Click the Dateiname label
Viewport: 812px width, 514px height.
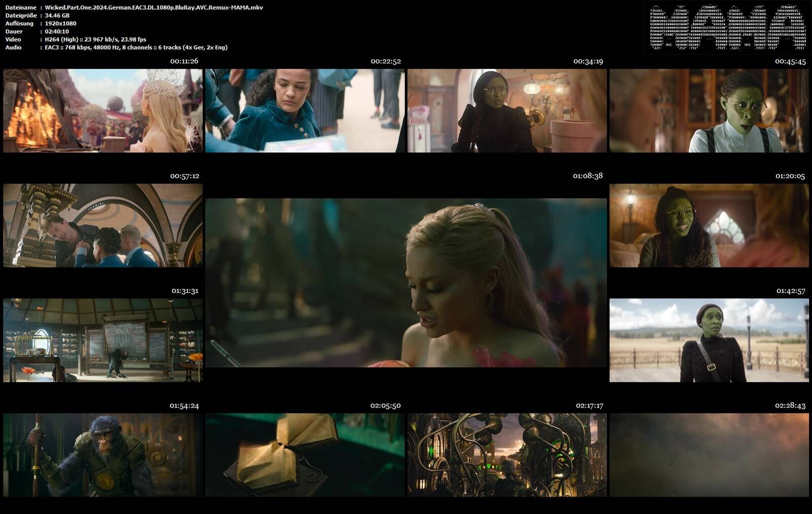point(20,8)
